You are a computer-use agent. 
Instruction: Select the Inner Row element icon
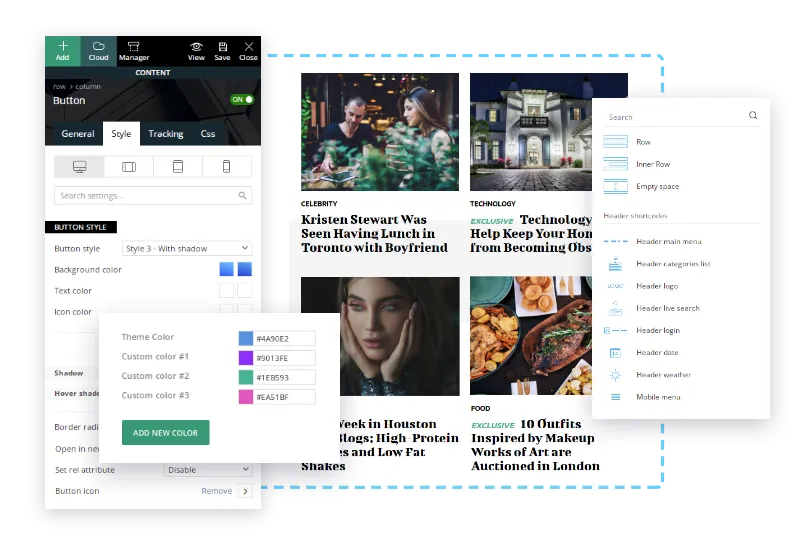point(616,164)
